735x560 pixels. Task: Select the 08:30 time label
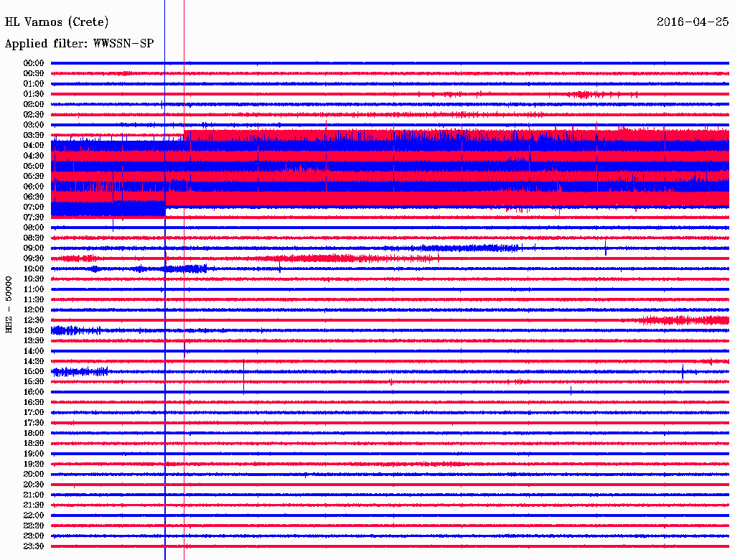click(33, 238)
